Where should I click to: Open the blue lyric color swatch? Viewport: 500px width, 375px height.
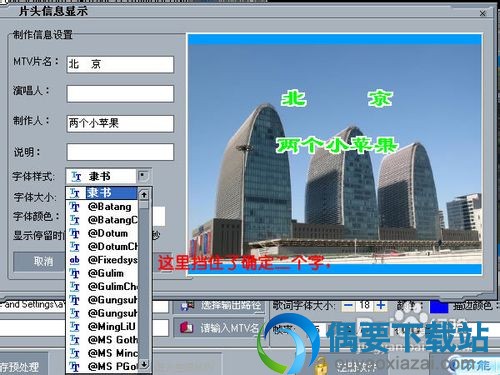point(439,306)
